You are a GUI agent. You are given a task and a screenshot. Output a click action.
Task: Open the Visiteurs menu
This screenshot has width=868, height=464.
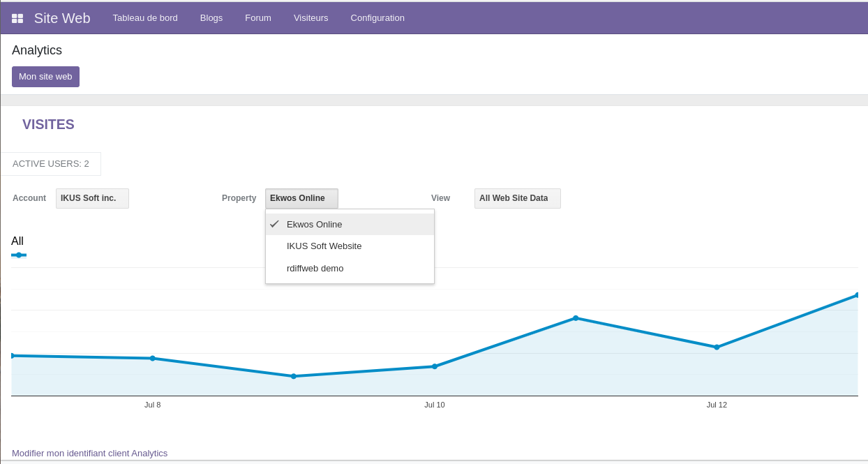coord(311,17)
